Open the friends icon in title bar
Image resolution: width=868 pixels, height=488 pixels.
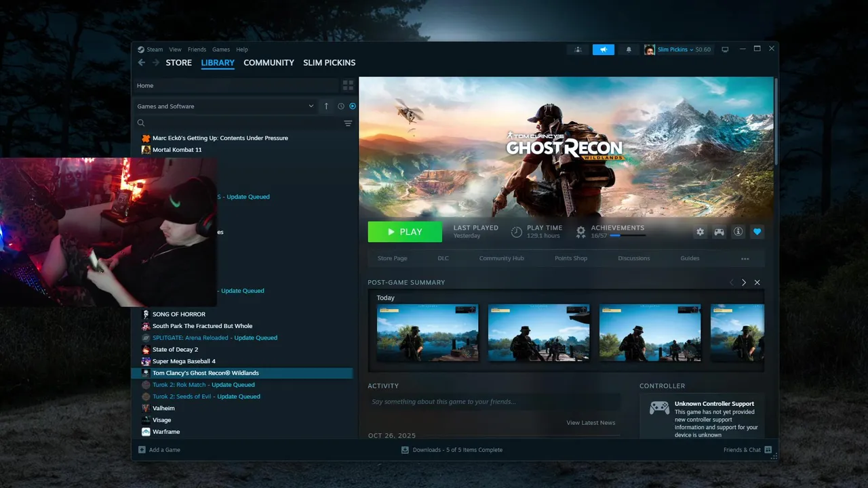(578, 49)
